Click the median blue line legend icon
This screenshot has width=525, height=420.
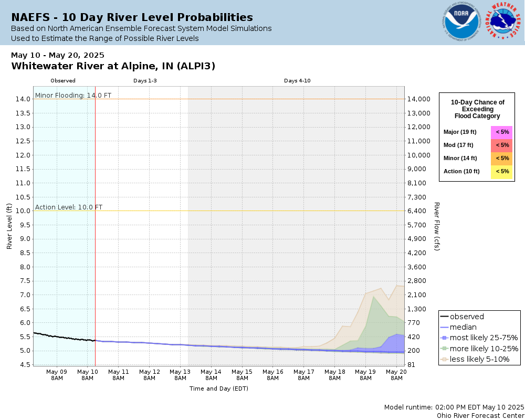pyautogui.click(x=444, y=327)
